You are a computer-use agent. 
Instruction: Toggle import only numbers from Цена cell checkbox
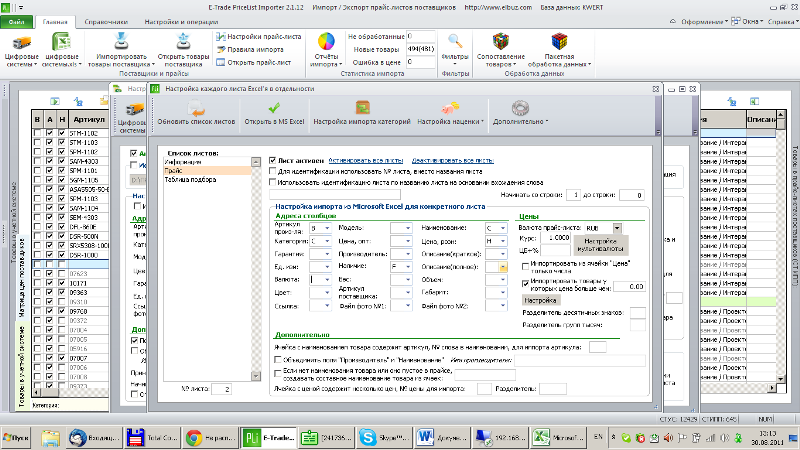click(525, 266)
